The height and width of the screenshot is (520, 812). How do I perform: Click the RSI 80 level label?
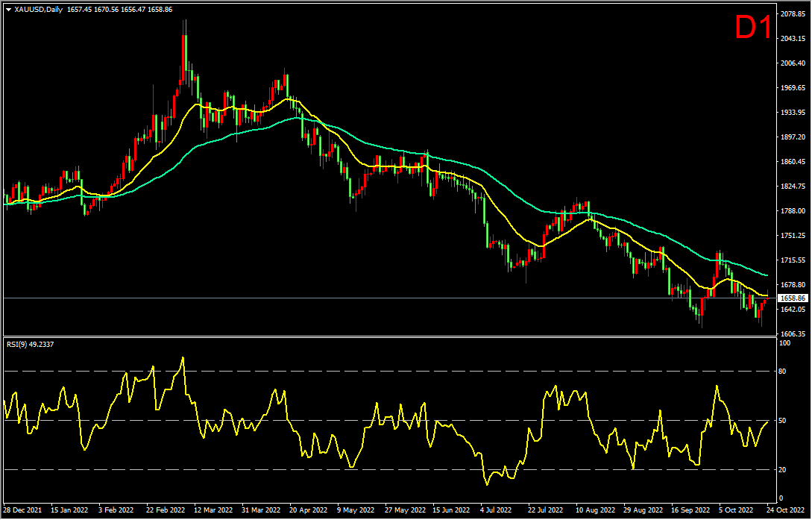(782, 372)
